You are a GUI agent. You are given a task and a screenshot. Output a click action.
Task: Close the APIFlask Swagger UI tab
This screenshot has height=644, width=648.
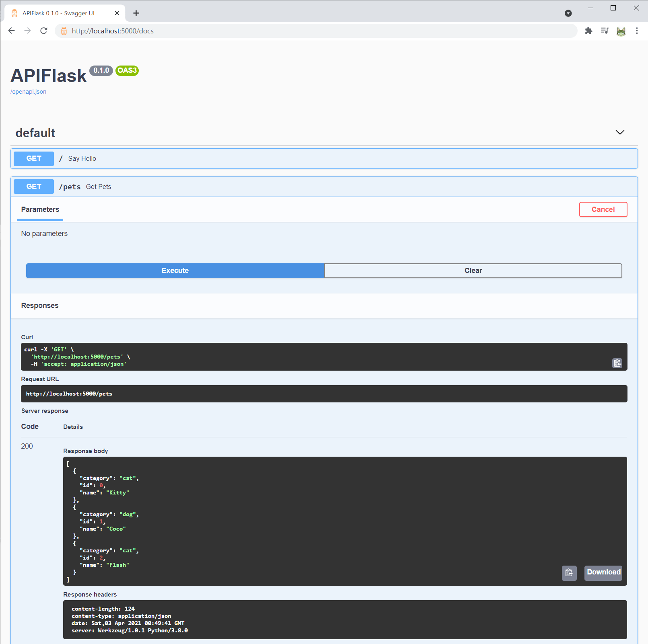pyautogui.click(x=117, y=13)
